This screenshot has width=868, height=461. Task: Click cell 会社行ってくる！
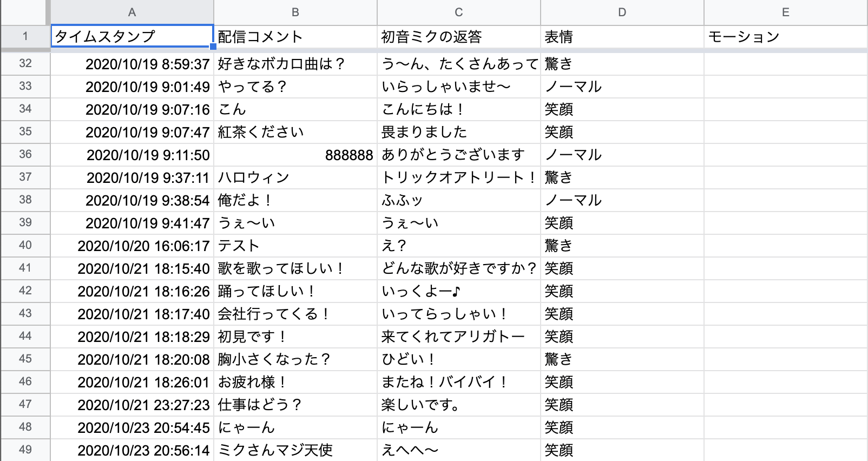295,314
